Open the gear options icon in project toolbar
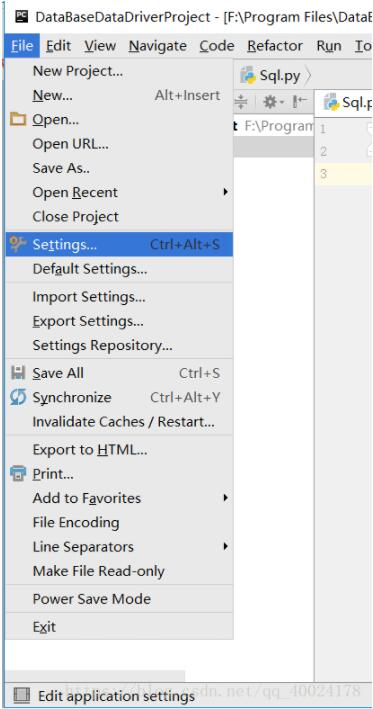 click(273, 103)
